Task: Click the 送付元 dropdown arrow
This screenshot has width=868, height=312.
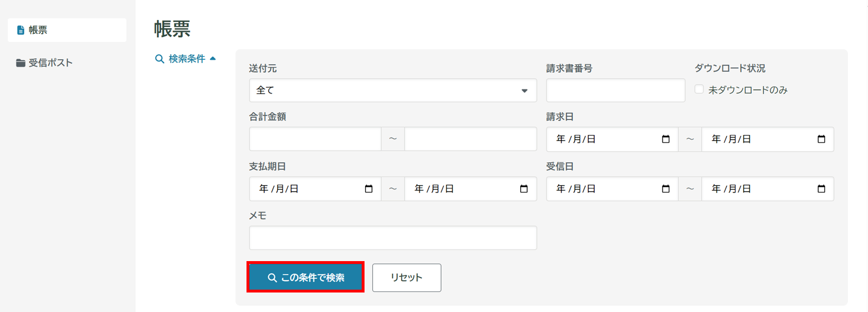Action: click(x=524, y=90)
